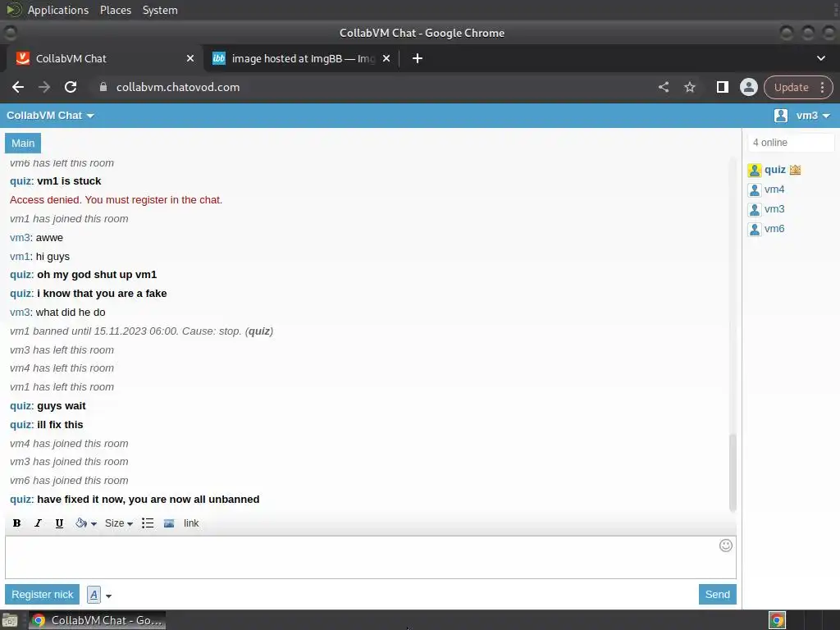Open the vm3 user menu
840x630 pixels.
pyautogui.click(x=813, y=115)
